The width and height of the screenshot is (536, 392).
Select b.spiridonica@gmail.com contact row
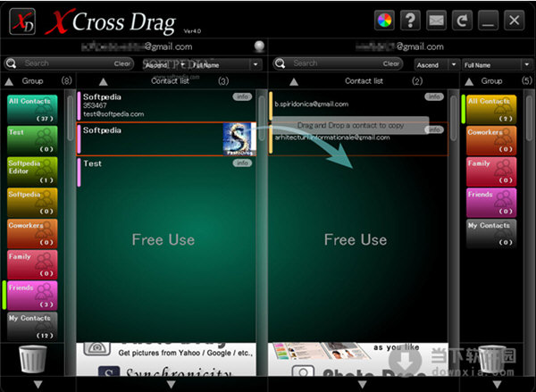358,105
